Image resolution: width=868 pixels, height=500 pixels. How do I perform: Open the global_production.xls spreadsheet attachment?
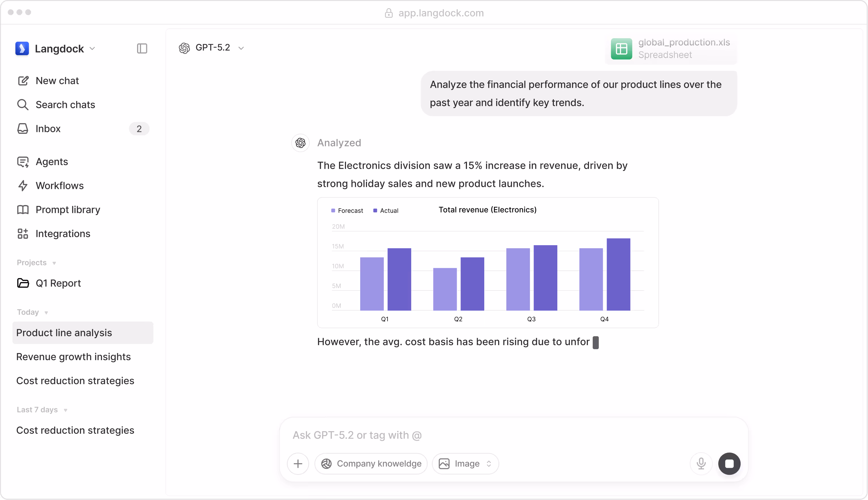click(671, 49)
